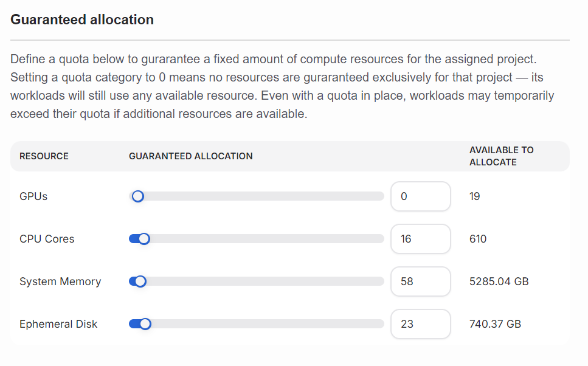Click the GUARANTEED ALLOCATION column header
Screen dimensions: 588x366
tap(190, 156)
